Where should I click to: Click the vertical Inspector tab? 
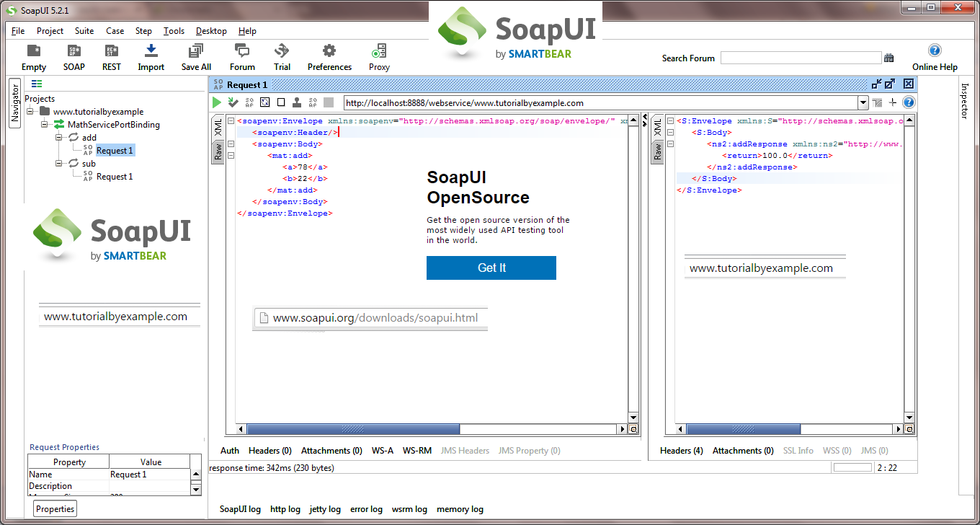coord(964,101)
